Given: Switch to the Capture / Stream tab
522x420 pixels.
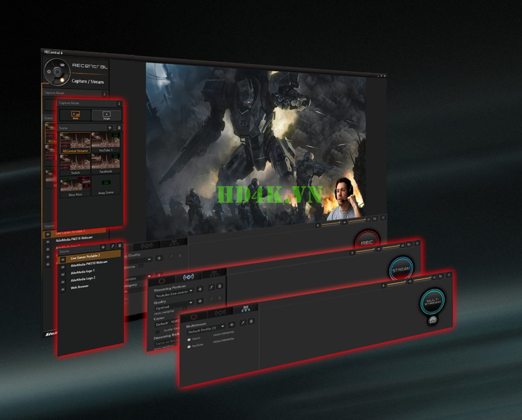Looking at the screenshot, I should (x=89, y=81).
